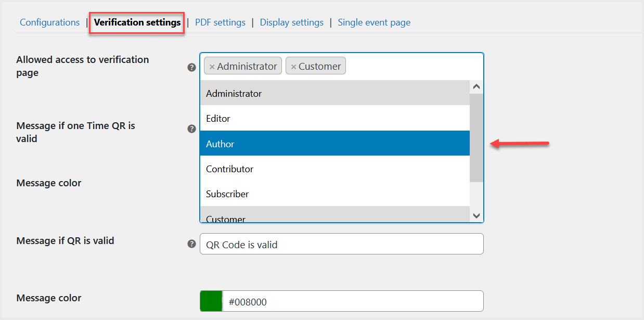The height and width of the screenshot is (320, 644).
Task: Click the Verification settings tab
Action: pyautogui.click(x=137, y=22)
